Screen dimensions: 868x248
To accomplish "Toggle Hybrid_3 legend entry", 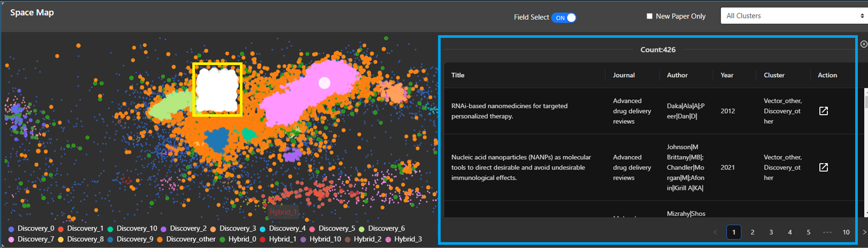I will tap(403, 239).
